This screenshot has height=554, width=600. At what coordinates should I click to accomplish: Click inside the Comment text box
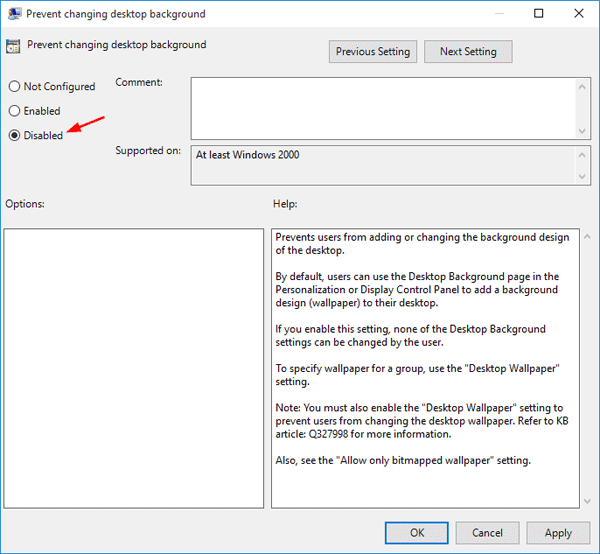point(380,107)
